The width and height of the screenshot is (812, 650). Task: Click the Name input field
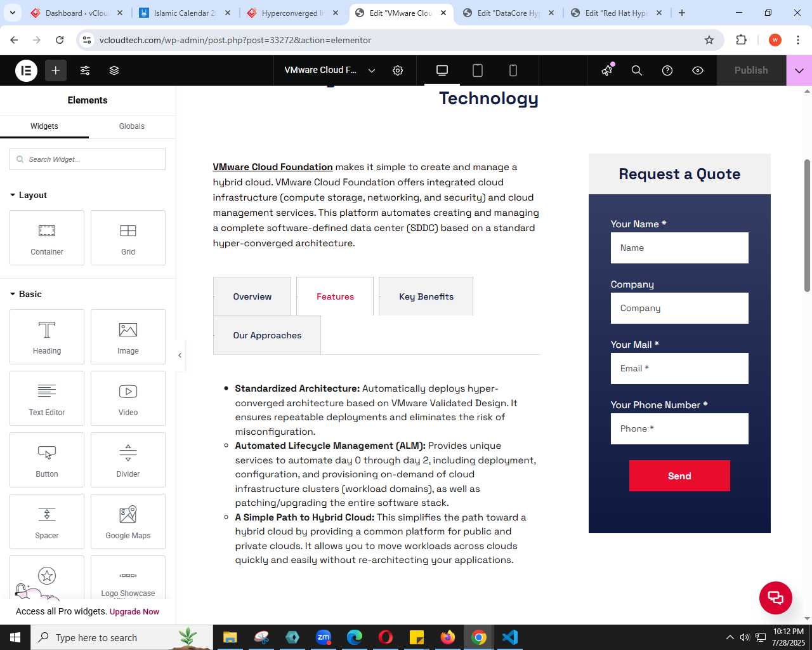[679, 248]
